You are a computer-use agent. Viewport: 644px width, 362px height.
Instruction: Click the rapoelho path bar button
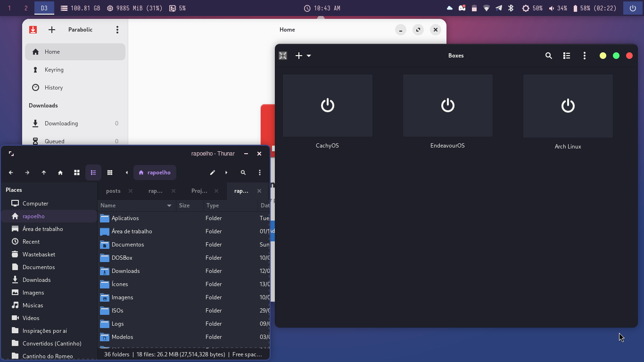(155, 173)
